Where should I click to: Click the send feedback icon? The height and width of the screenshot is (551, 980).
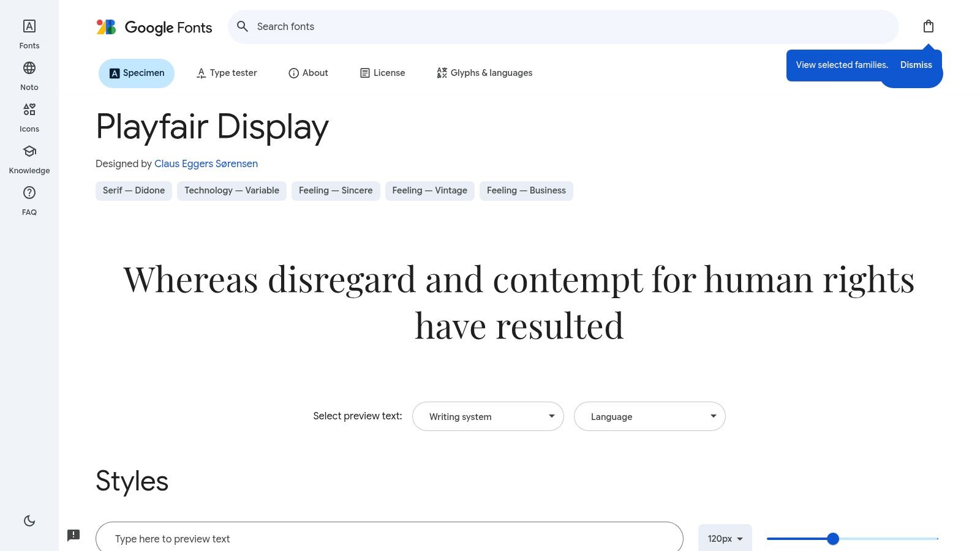[x=73, y=535]
